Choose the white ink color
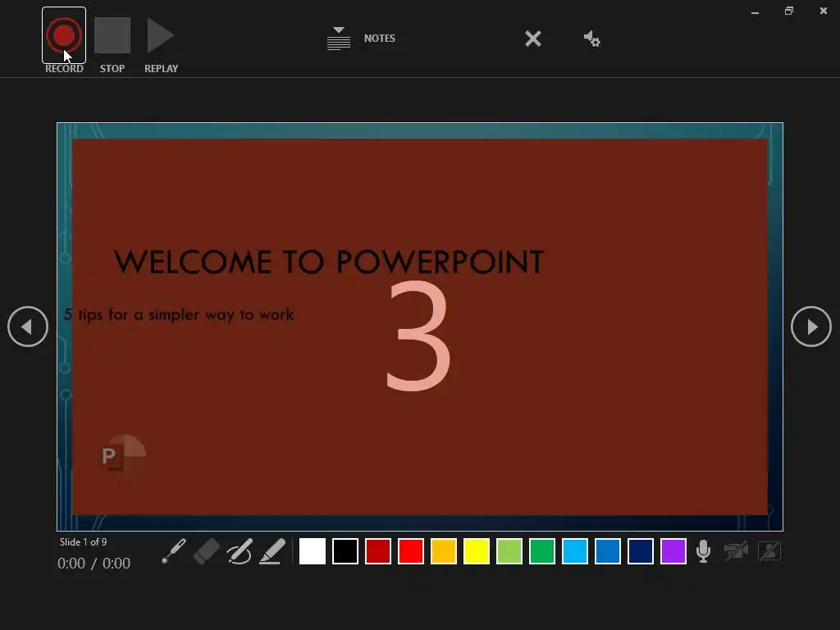This screenshot has height=630, width=840. tap(313, 551)
